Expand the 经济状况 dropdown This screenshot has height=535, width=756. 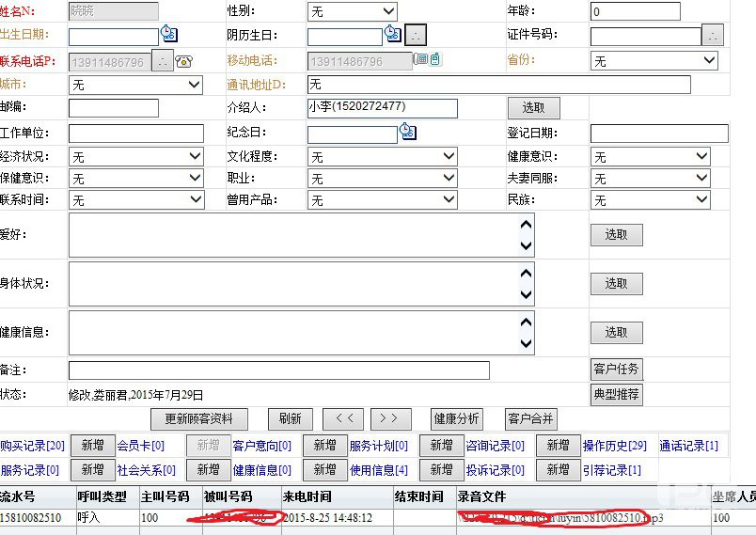tap(136, 156)
